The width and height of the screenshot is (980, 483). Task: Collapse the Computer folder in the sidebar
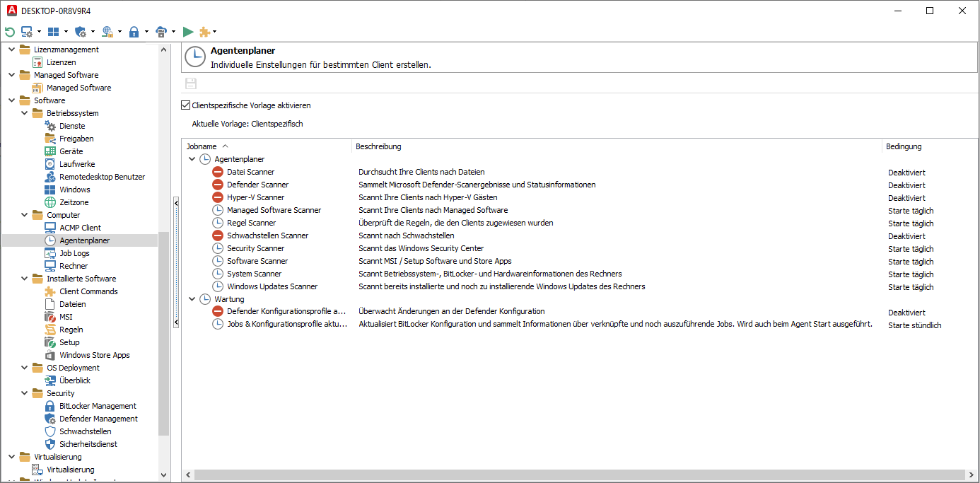(24, 214)
